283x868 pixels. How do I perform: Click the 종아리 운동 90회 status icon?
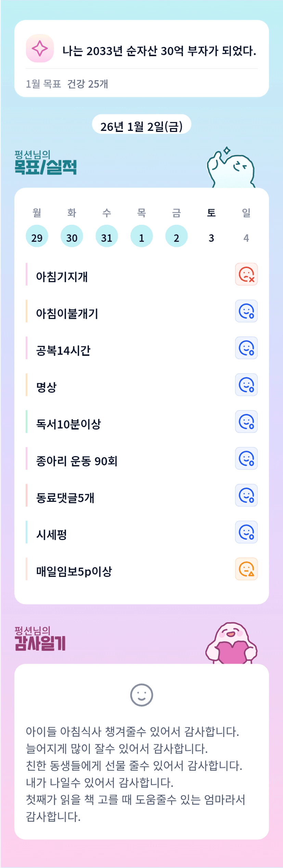tap(246, 459)
